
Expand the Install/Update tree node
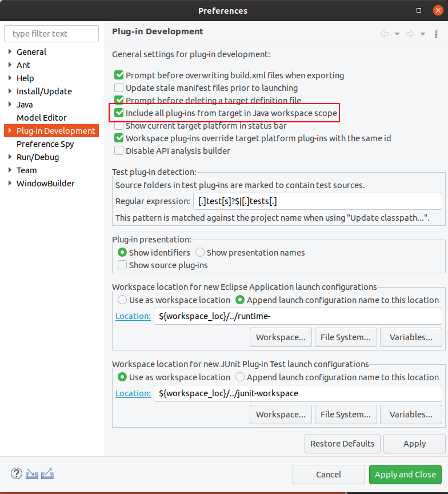(10, 91)
